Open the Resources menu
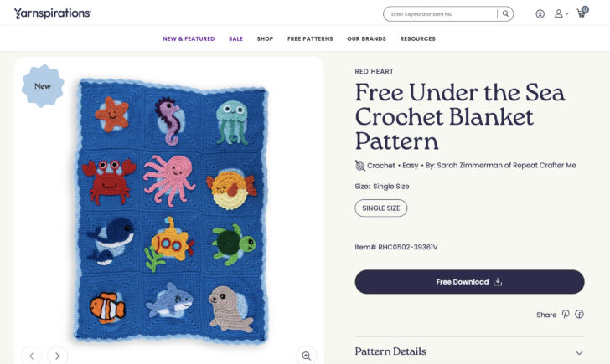The height and width of the screenshot is (364, 610). [417, 39]
